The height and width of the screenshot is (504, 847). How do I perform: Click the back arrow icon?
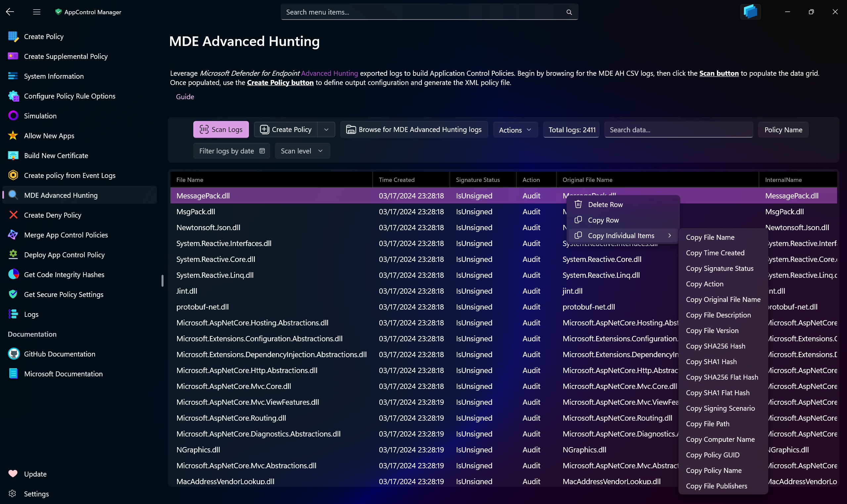click(10, 12)
